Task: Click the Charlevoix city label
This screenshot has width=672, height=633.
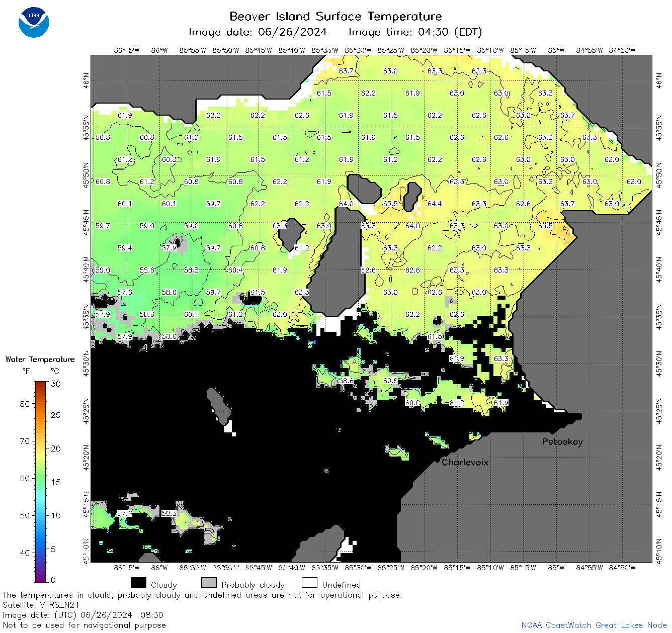Action: point(465,462)
